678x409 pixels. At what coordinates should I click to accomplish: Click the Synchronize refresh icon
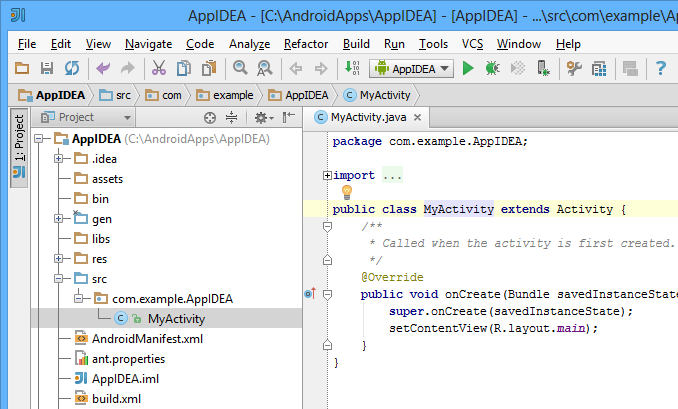point(72,68)
